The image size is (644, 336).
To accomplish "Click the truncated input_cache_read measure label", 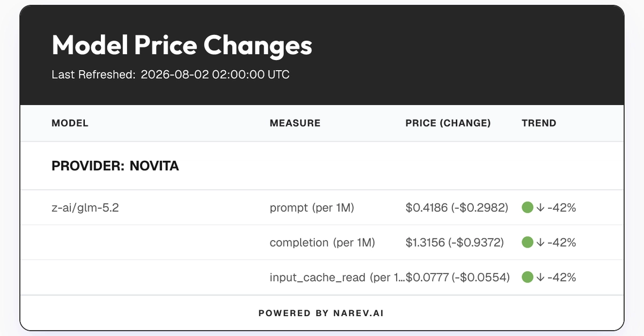I will [x=337, y=277].
